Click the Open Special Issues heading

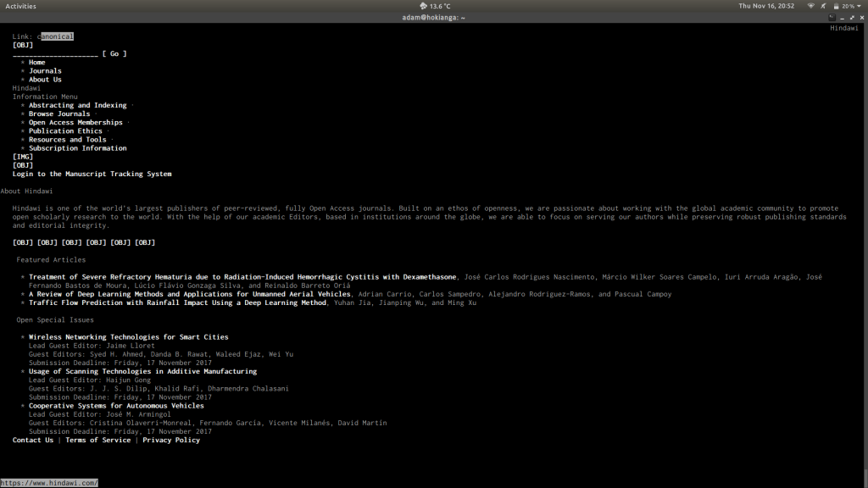tap(55, 319)
